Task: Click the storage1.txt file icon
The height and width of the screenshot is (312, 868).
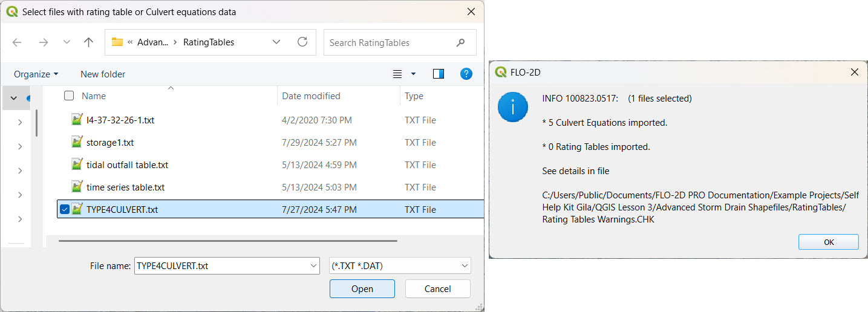Action: [77, 143]
